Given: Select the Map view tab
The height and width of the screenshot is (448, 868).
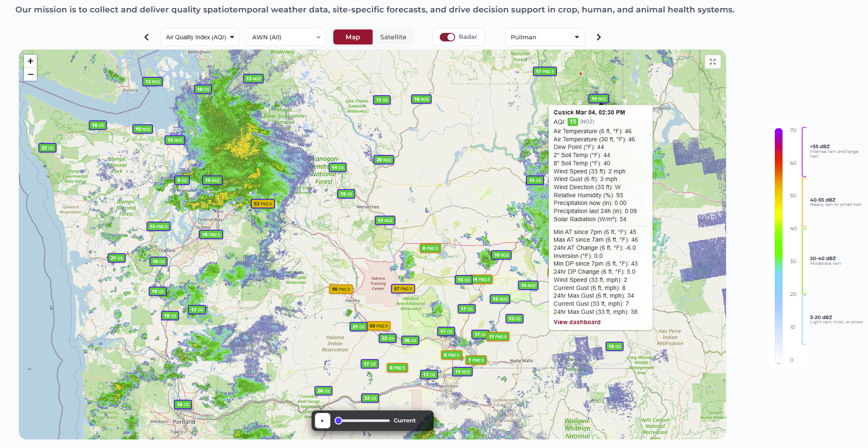Looking at the screenshot, I should point(353,37).
